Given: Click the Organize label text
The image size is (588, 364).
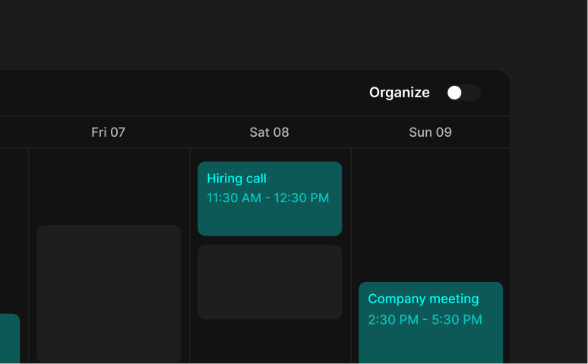Looking at the screenshot, I should pos(399,93).
